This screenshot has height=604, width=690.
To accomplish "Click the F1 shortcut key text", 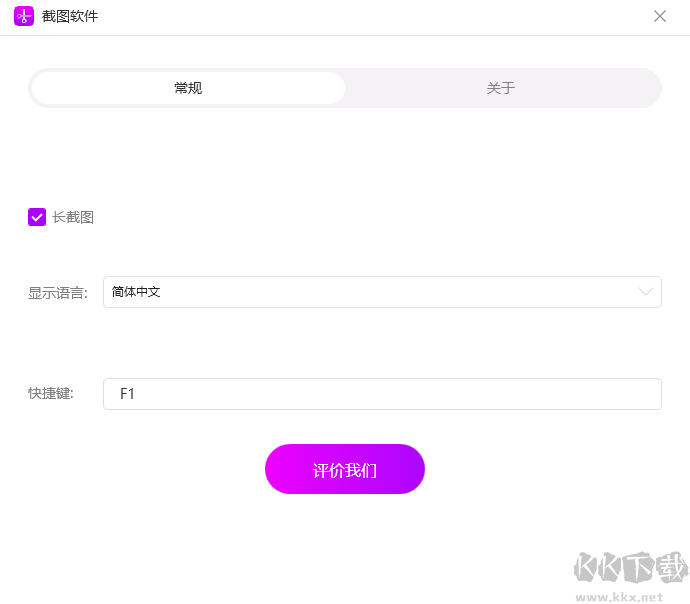I will 127,394.
